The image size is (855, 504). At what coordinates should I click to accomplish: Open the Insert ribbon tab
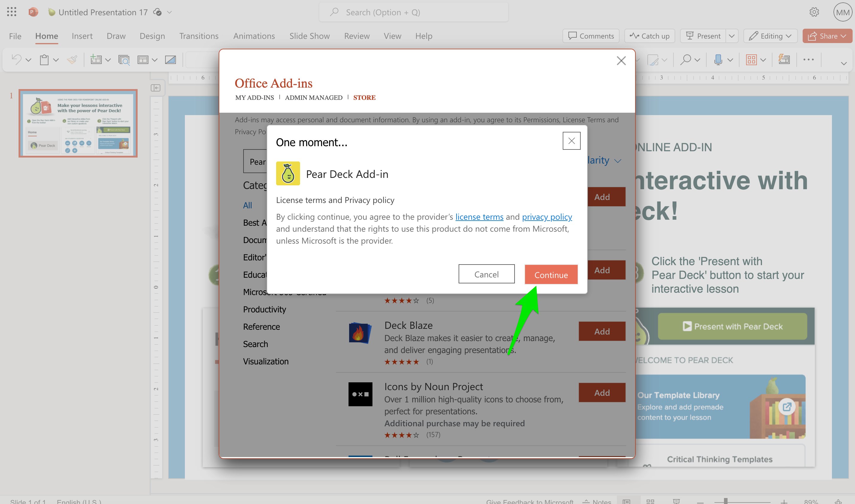point(82,36)
